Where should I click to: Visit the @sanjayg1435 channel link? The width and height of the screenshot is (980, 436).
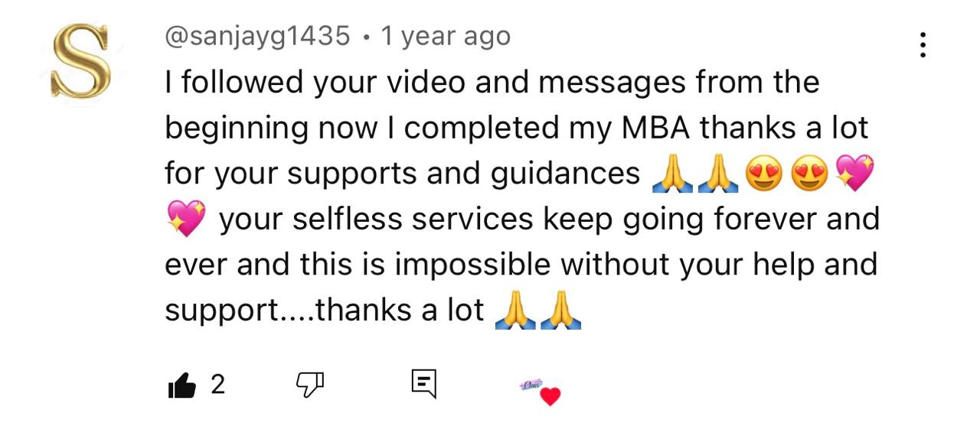point(258,36)
